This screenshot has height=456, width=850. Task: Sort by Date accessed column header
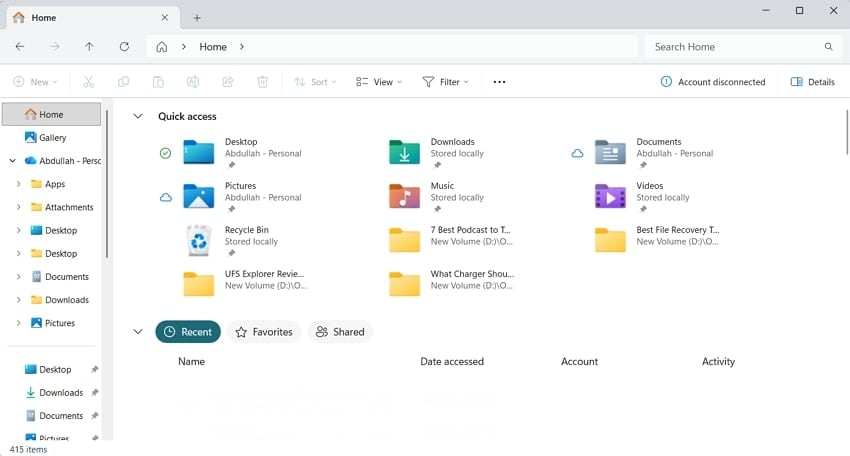point(452,361)
